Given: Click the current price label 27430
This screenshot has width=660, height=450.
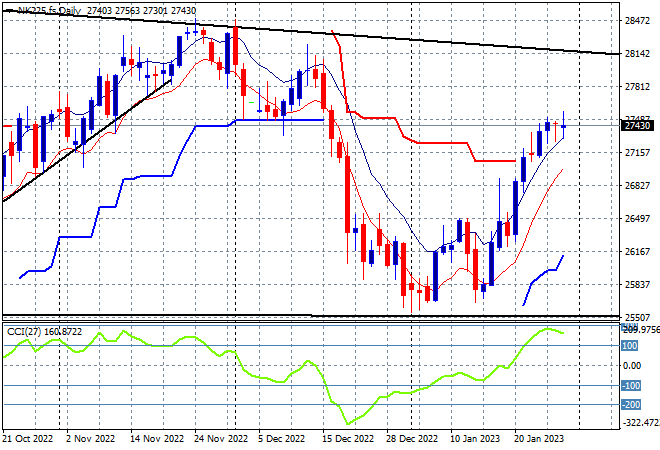Looking at the screenshot, I should [637, 125].
